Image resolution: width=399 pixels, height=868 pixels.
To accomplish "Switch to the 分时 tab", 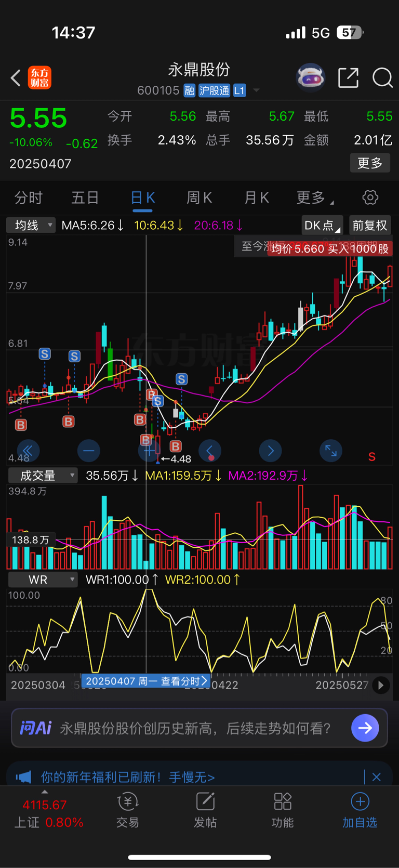I will pos(28,198).
